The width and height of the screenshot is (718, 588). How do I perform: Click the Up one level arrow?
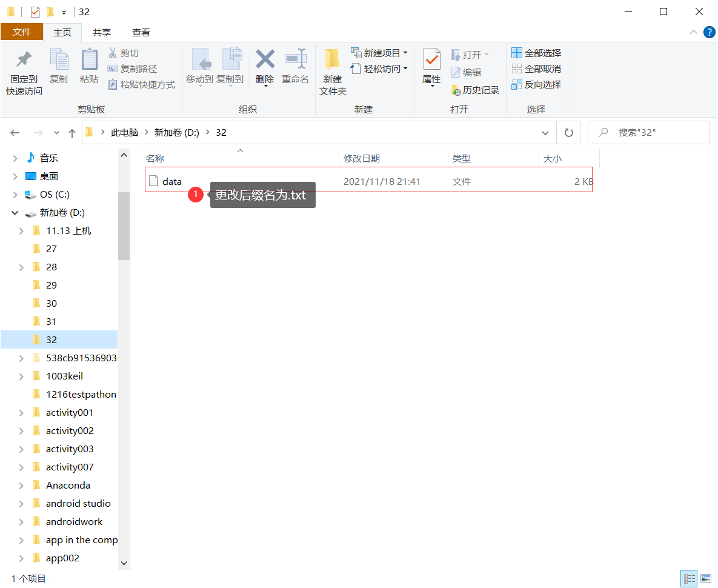point(72,133)
